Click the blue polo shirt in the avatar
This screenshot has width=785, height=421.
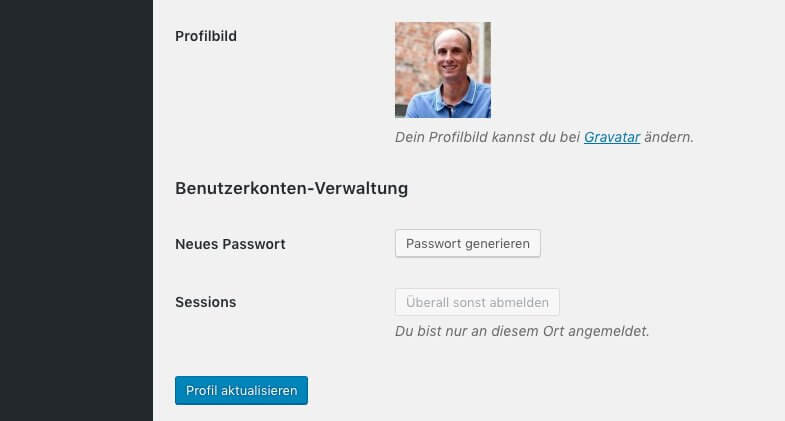pyautogui.click(x=448, y=103)
